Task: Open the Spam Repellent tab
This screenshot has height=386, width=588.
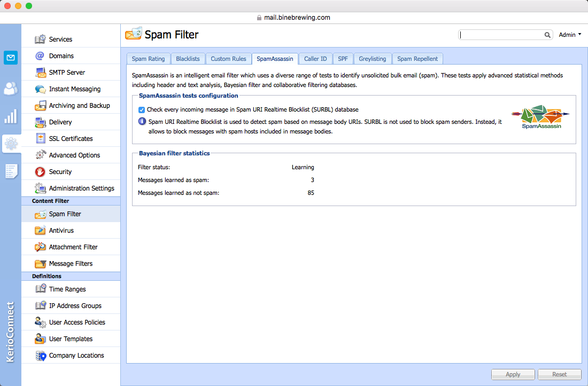Action: (417, 59)
